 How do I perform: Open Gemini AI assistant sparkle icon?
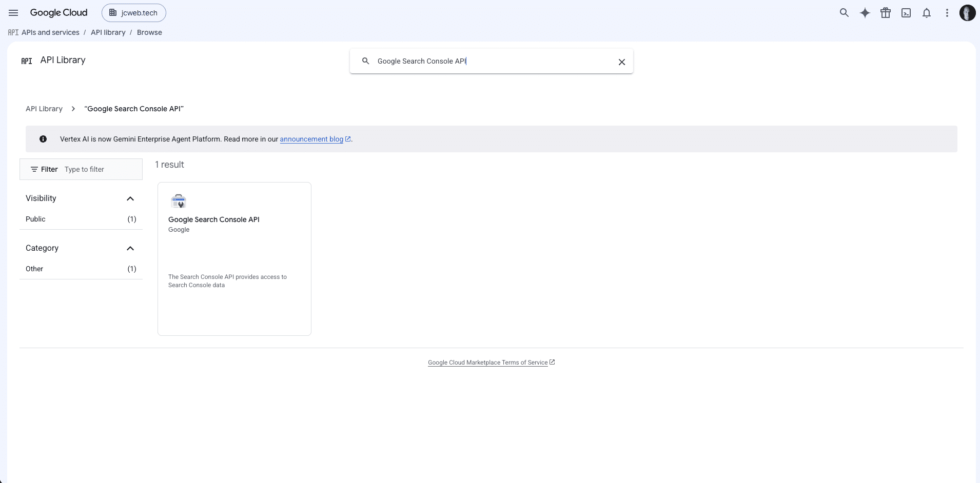(x=865, y=13)
